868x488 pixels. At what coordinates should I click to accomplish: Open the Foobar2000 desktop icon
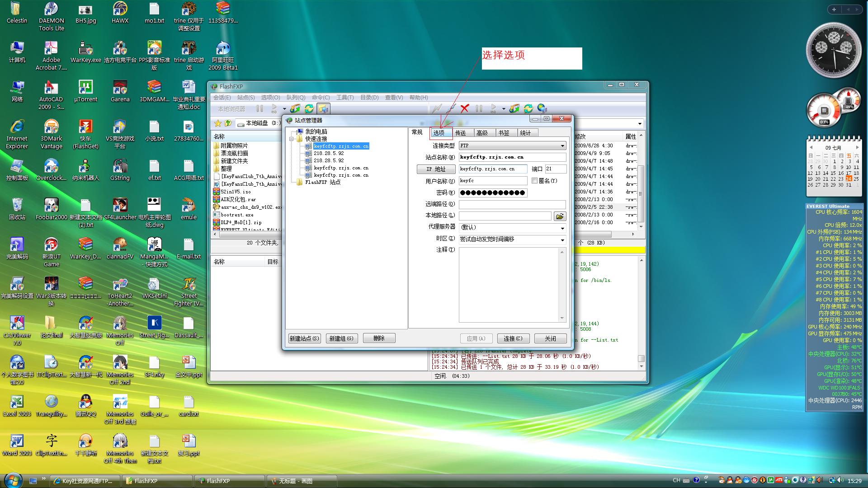51,209
